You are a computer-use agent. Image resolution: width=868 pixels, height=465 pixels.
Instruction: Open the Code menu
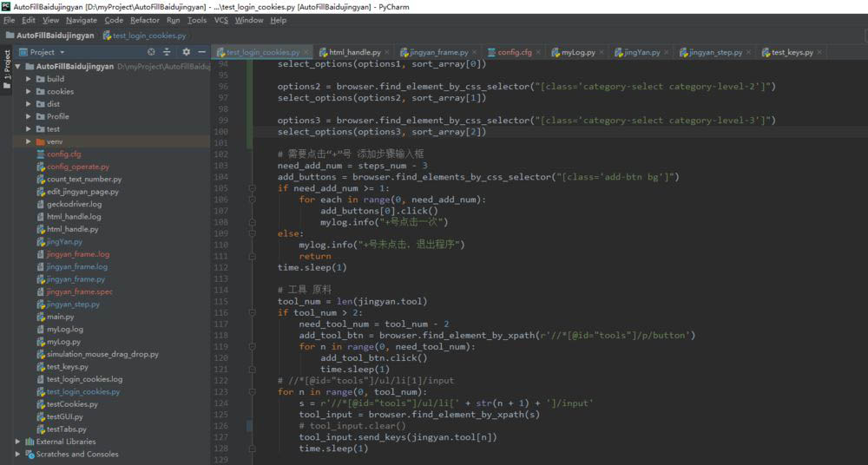point(114,20)
